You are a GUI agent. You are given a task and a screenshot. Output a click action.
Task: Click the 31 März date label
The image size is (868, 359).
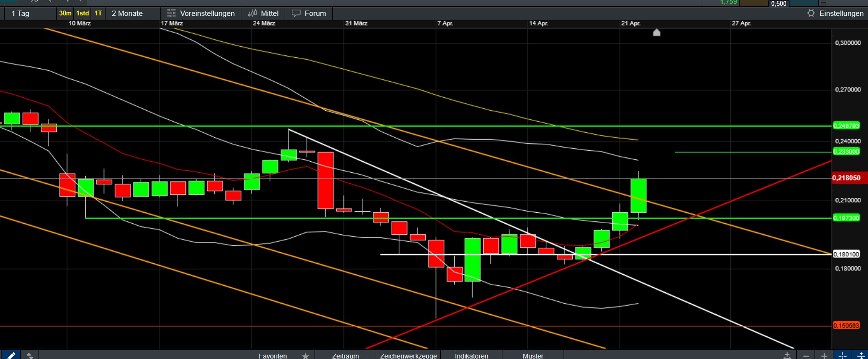356,23
